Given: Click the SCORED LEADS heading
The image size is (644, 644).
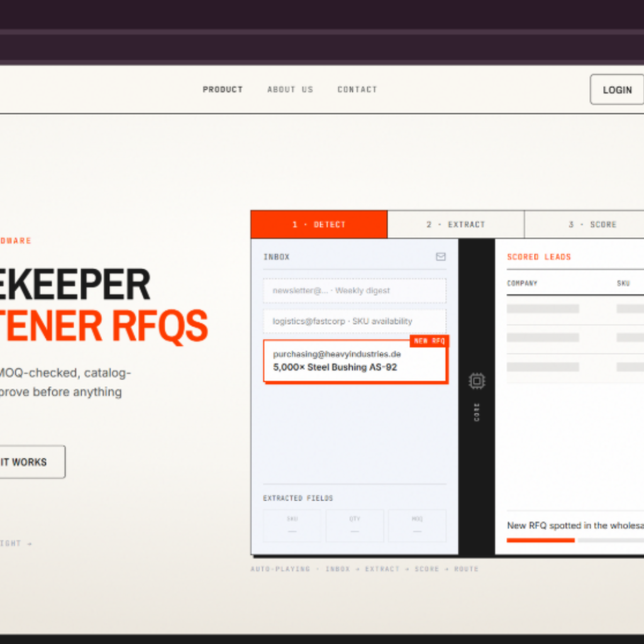Looking at the screenshot, I should [539, 257].
